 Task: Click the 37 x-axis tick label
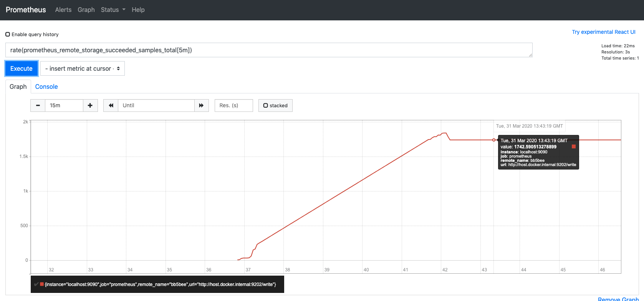(248, 270)
